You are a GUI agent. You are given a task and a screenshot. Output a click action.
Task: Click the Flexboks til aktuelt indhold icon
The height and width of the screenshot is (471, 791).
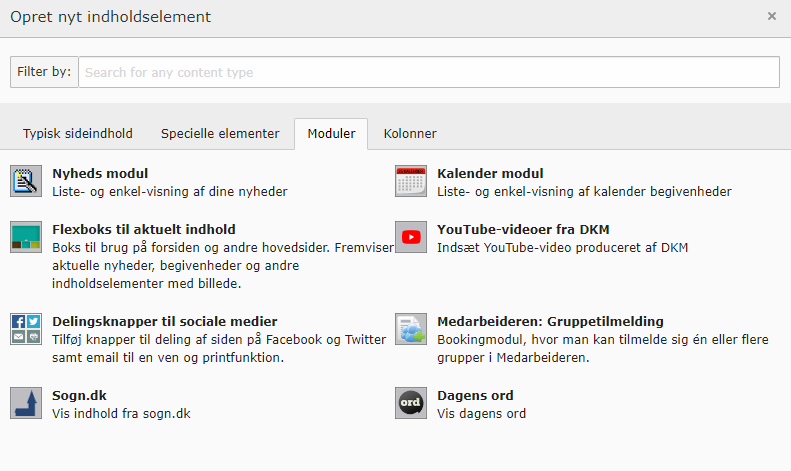click(25, 238)
